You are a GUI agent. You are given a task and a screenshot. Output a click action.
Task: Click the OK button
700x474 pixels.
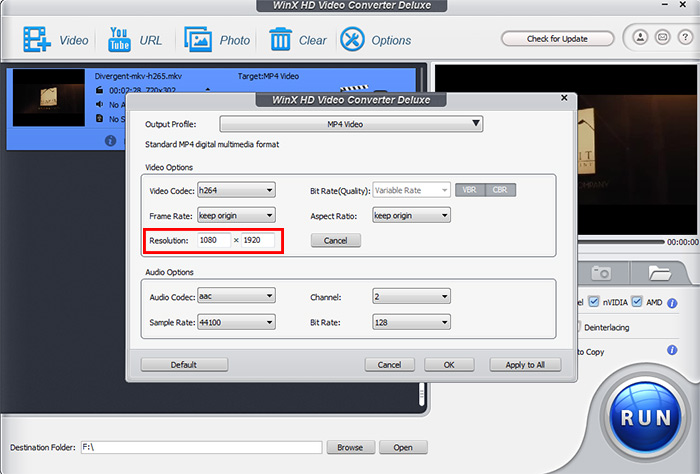click(x=449, y=365)
